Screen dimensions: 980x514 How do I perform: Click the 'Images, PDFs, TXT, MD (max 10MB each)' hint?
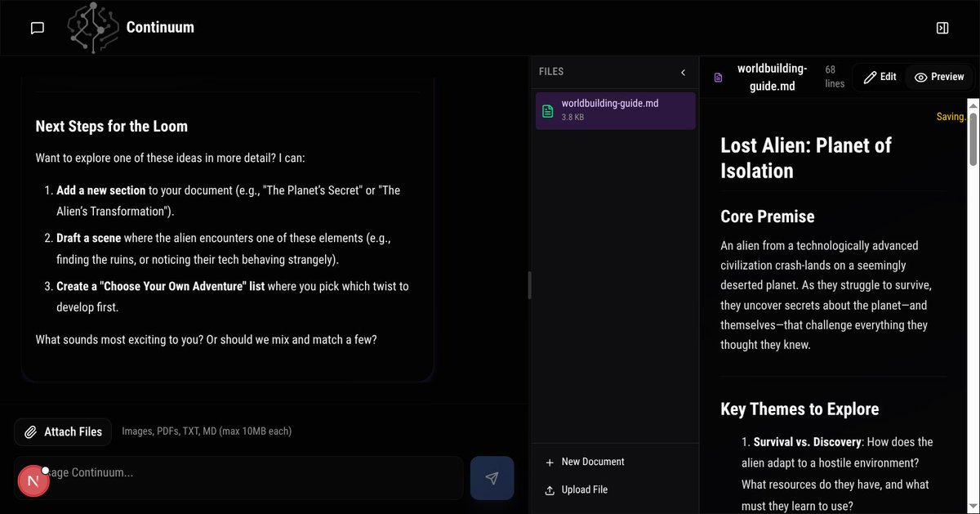point(207,431)
